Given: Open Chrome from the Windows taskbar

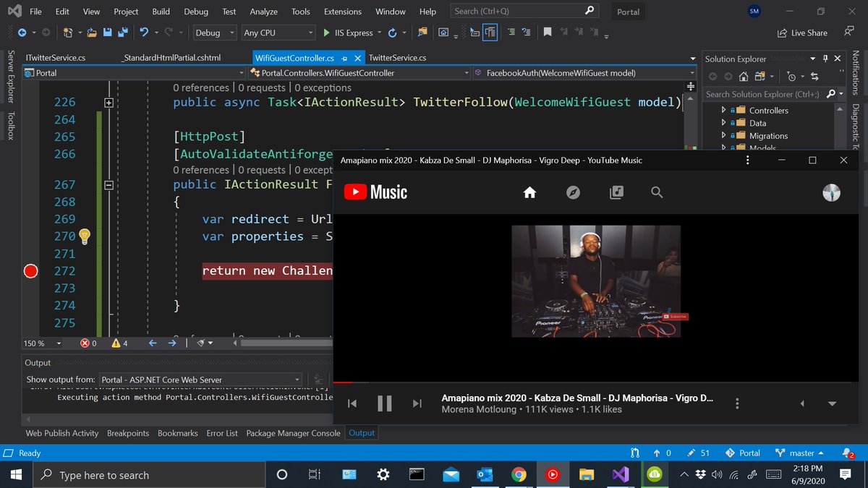Looking at the screenshot, I should (x=518, y=475).
